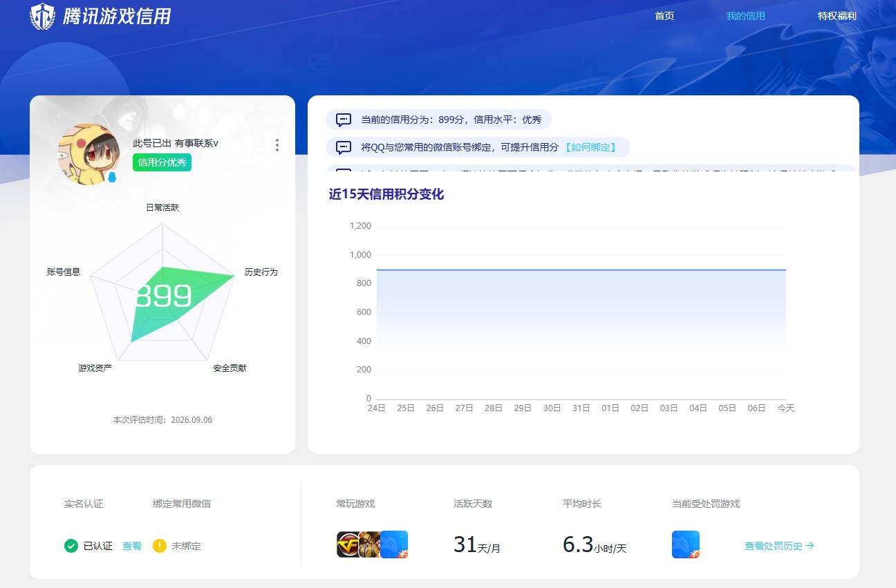Click the 899 score in radar chart
896x588 pixels.
pos(163,296)
